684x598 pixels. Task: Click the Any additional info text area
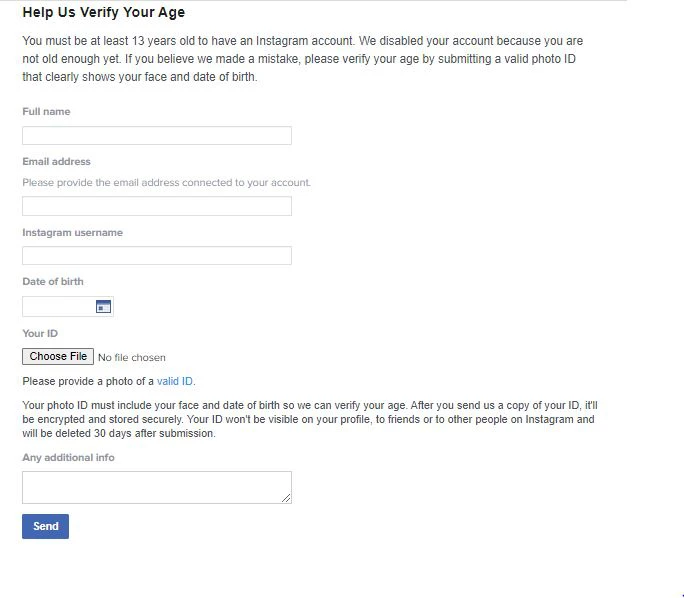(155, 487)
